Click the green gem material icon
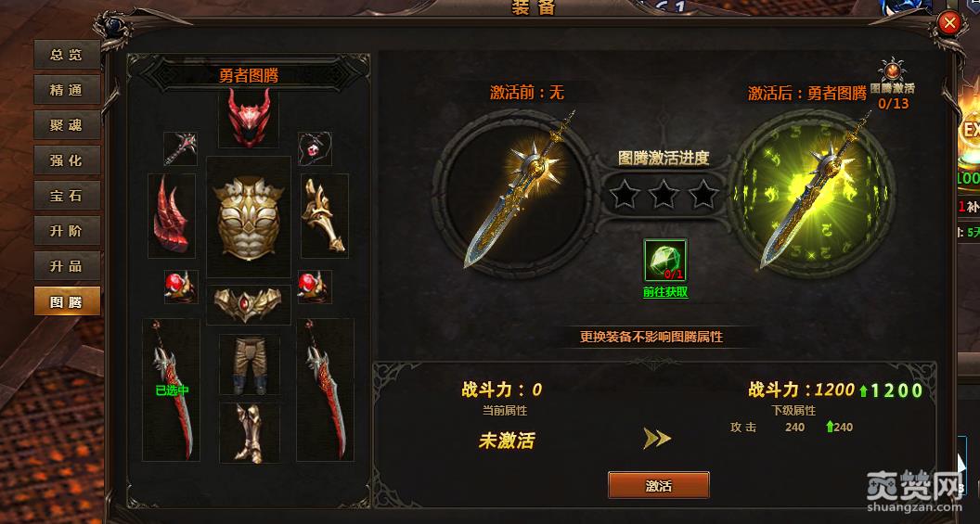980x524 pixels. [x=665, y=260]
